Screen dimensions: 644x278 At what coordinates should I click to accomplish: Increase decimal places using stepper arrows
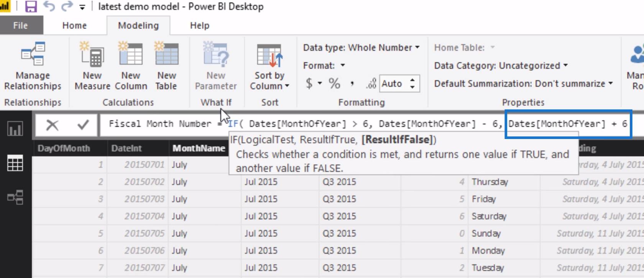412,80
